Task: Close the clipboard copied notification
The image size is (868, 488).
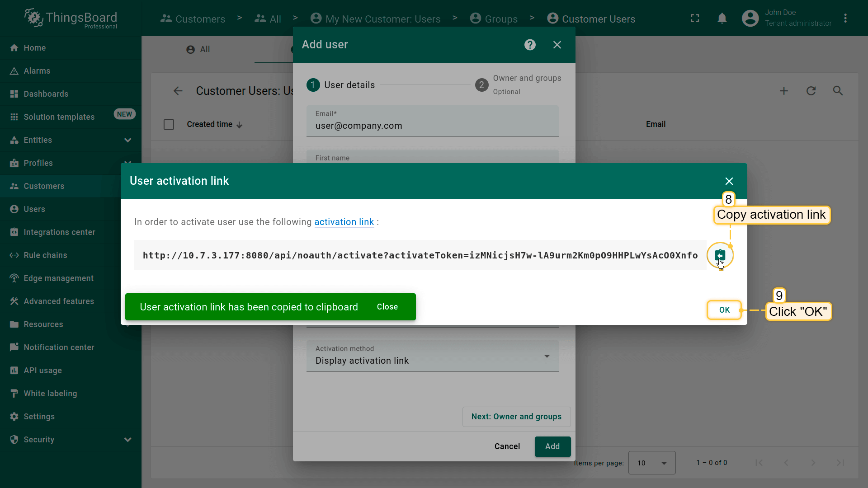Action: [387, 307]
